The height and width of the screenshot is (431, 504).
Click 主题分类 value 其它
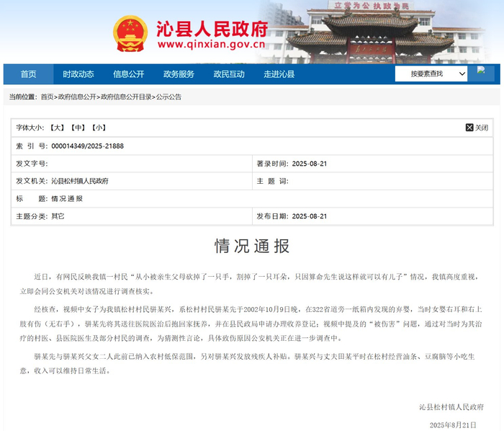pyautogui.click(x=58, y=216)
